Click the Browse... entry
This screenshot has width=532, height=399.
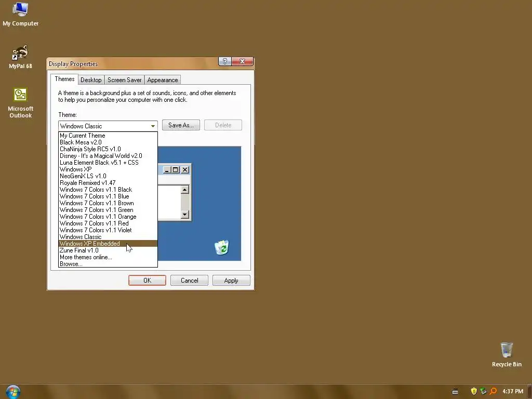click(108, 264)
